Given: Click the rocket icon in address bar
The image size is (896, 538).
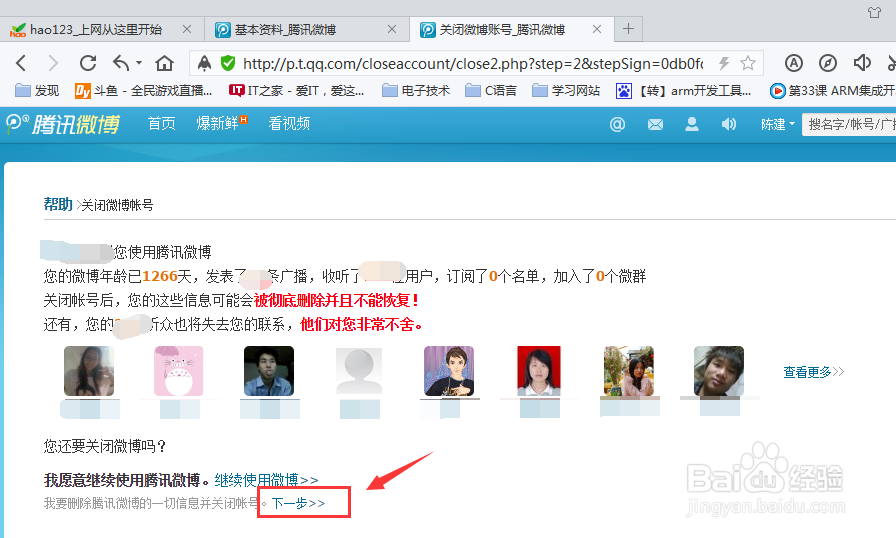Looking at the screenshot, I should 204,63.
